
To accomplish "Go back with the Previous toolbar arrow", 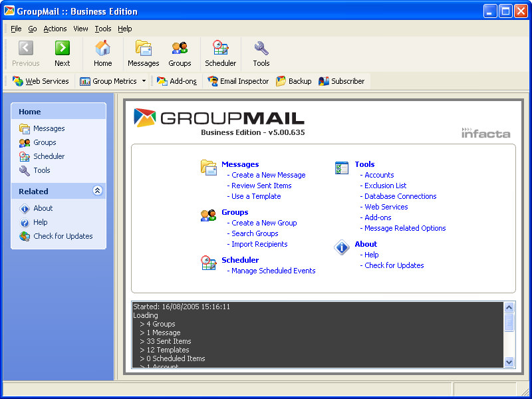I will click(x=26, y=54).
